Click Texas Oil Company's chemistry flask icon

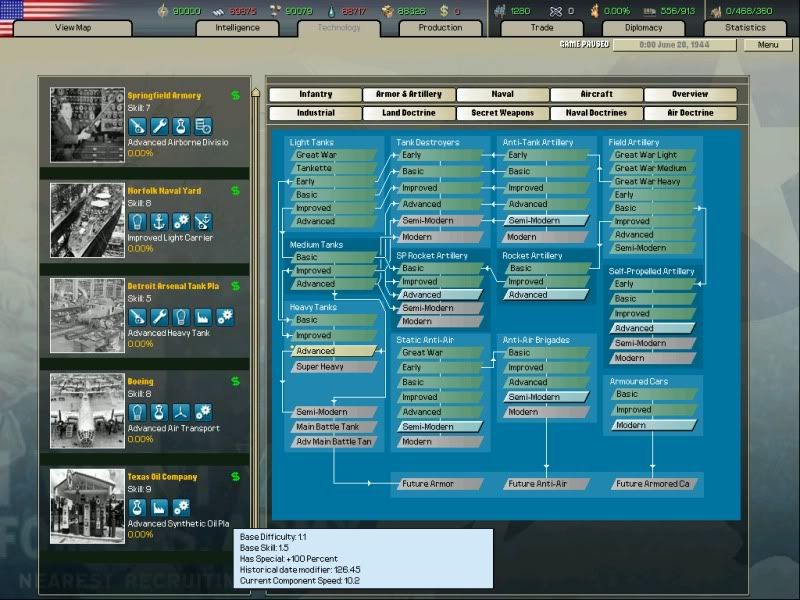pyautogui.click(x=137, y=507)
